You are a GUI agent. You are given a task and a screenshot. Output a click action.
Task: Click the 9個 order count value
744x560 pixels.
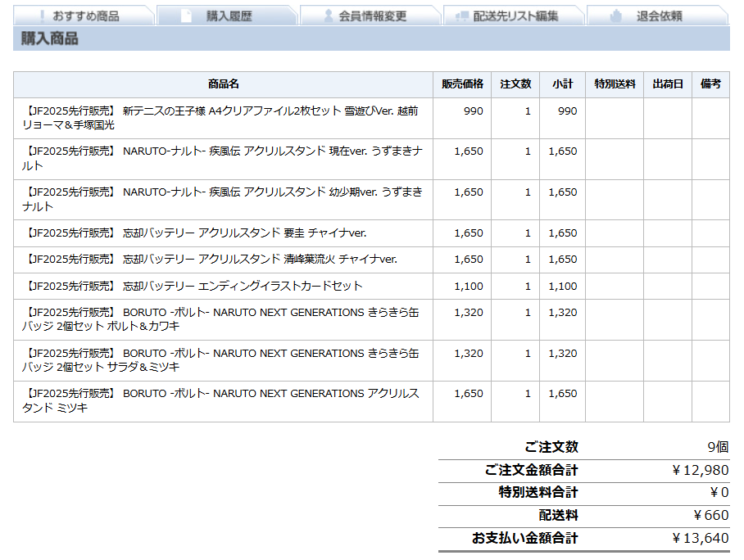(718, 447)
